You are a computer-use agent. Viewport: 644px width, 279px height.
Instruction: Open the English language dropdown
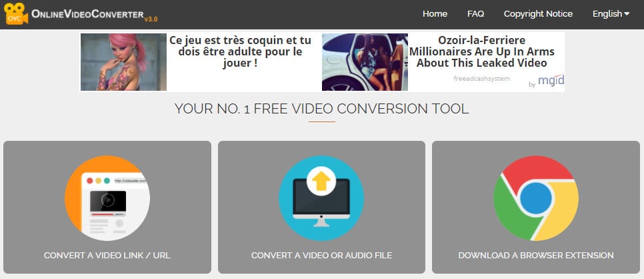(x=611, y=13)
